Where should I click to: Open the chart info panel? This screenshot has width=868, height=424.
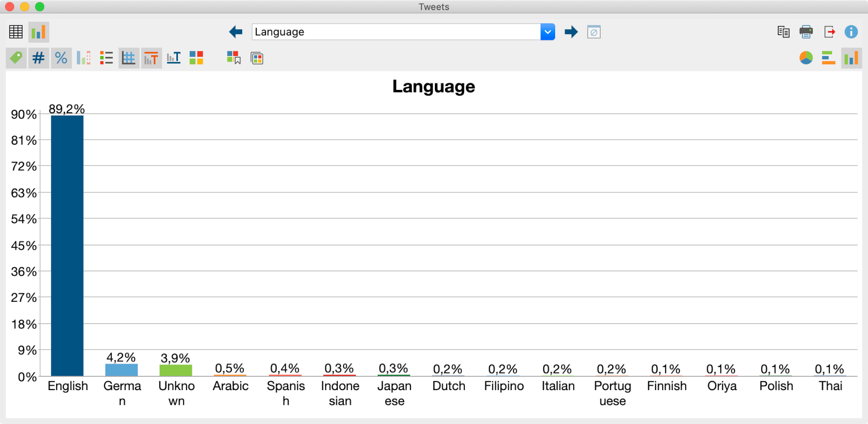pyautogui.click(x=851, y=32)
